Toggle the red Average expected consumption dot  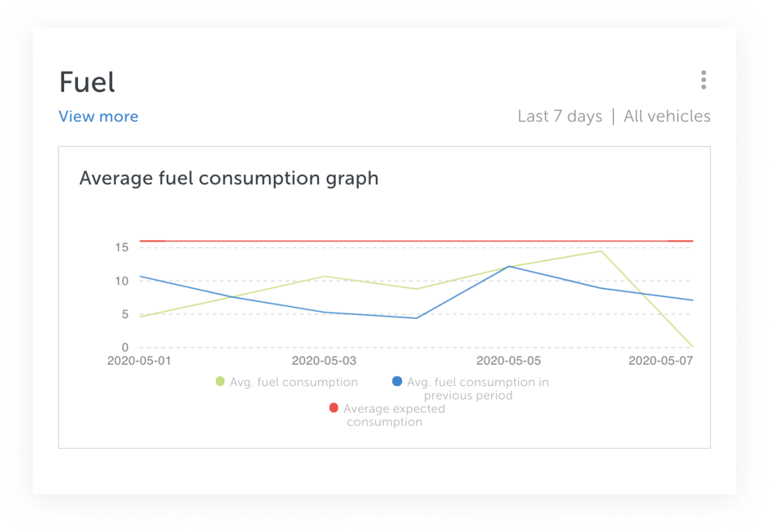point(334,408)
